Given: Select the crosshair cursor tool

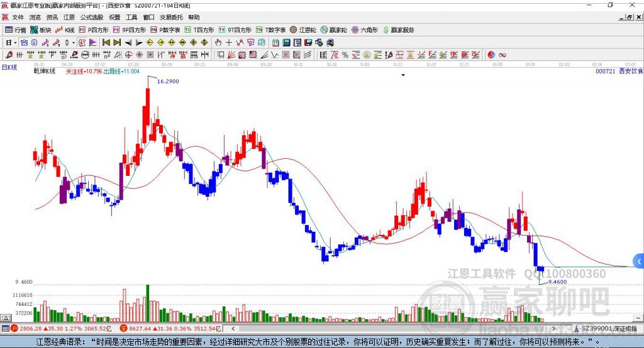Looking at the screenshot, I should click(229, 43).
